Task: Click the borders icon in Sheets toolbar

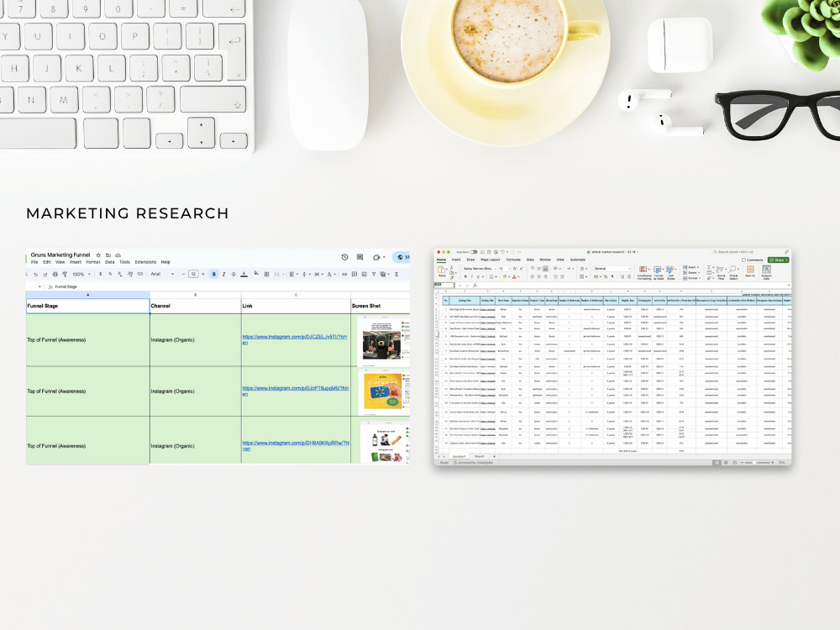Action: [x=267, y=275]
